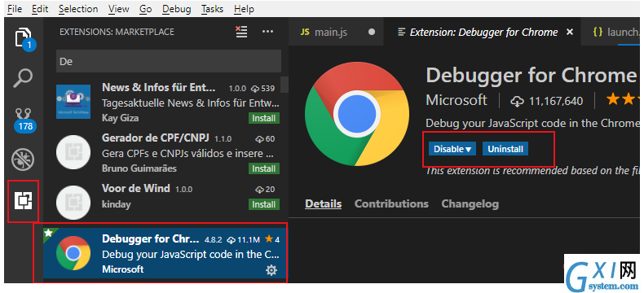Install the Gerador de CPF/CNPJ extension
Screen dimensions: 644x293
pyautogui.click(x=263, y=168)
